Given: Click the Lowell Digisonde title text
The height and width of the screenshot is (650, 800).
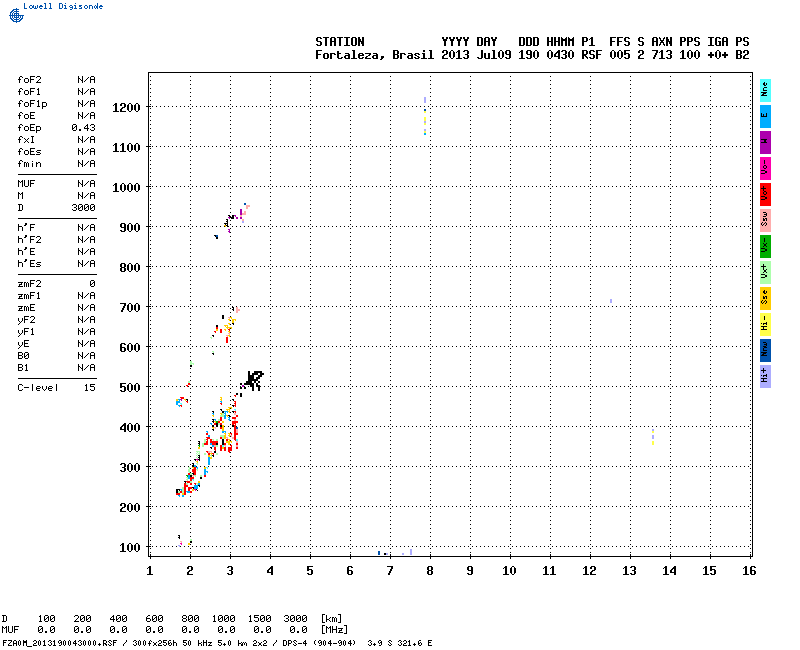Looking at the screenshot, I should (63, 6).
